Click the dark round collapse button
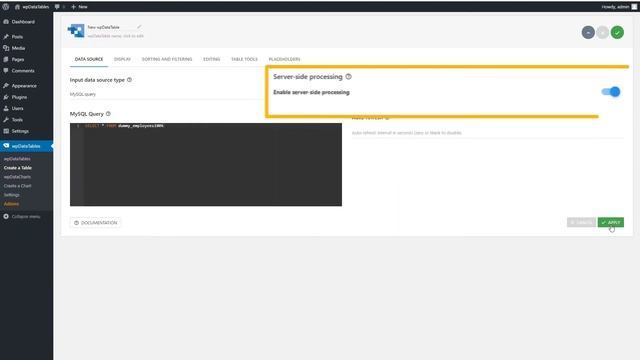Viewport: 640px width, 360px height. 588,32
